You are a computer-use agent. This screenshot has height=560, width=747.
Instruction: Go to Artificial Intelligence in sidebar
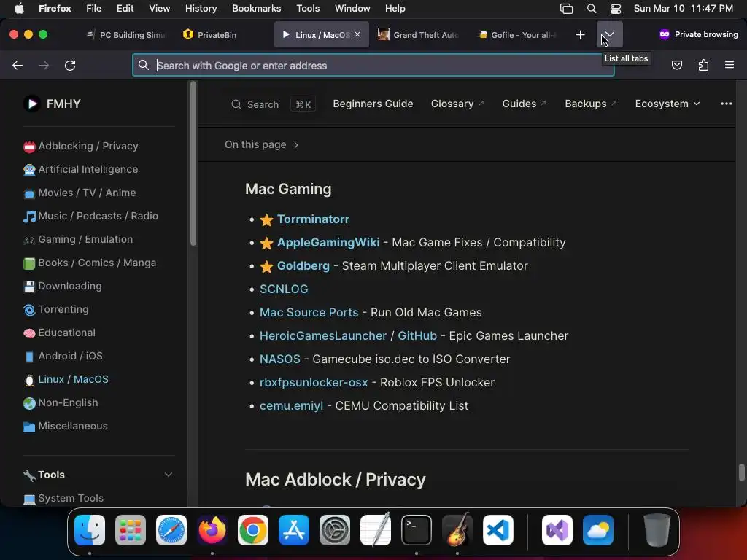pyautogui.click(x=88, y=169)
